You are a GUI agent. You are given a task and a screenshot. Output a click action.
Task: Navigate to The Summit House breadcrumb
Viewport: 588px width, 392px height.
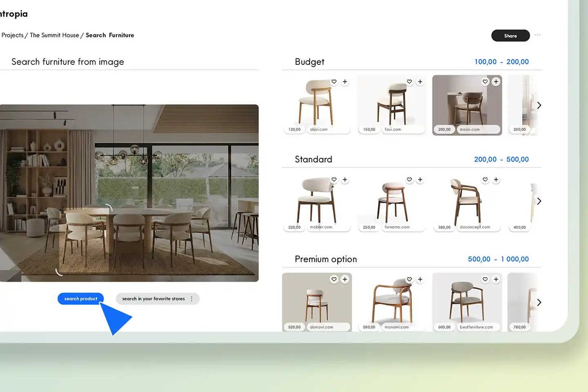pos(54,35)
